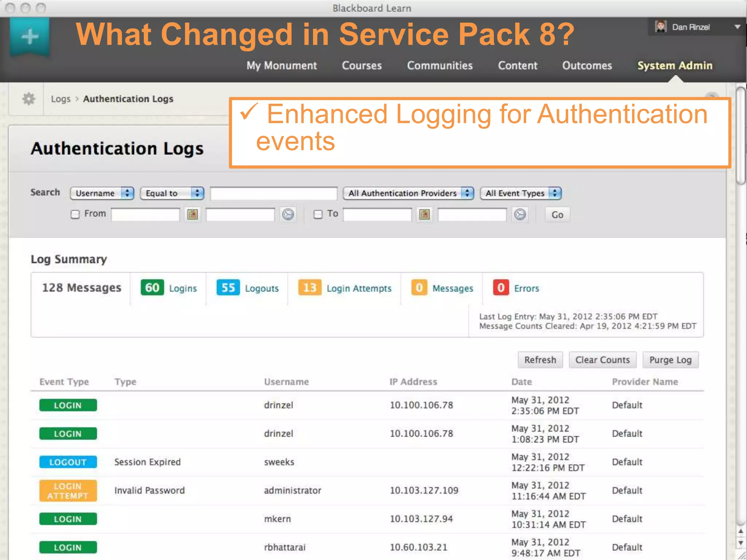The height and width of the screenshot is (560, 747).
Task: Open the Errors summary link
Action: point(526,288)
